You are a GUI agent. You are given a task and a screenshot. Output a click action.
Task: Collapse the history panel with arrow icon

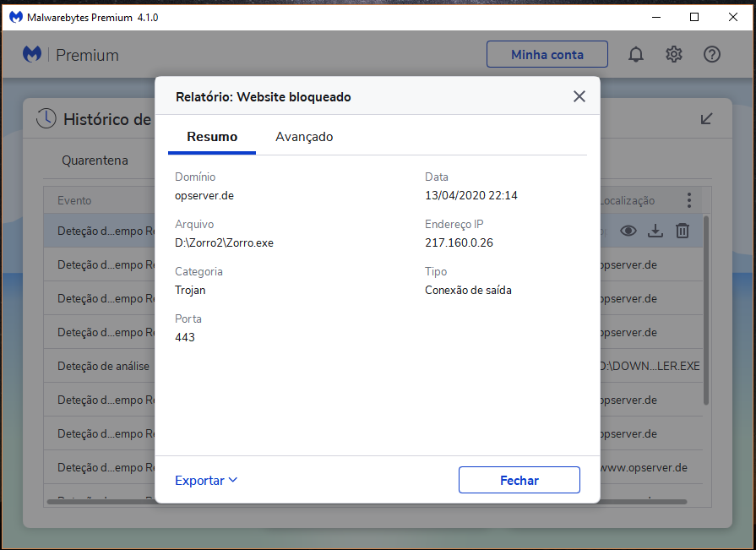click(706, 118)
